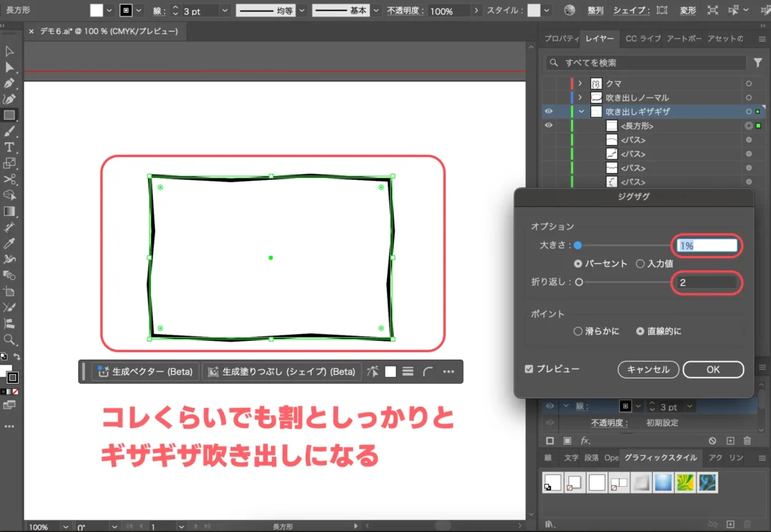The image size is (771, 532).
Task: Select the Zoom tool
Action: coord(10,340)
